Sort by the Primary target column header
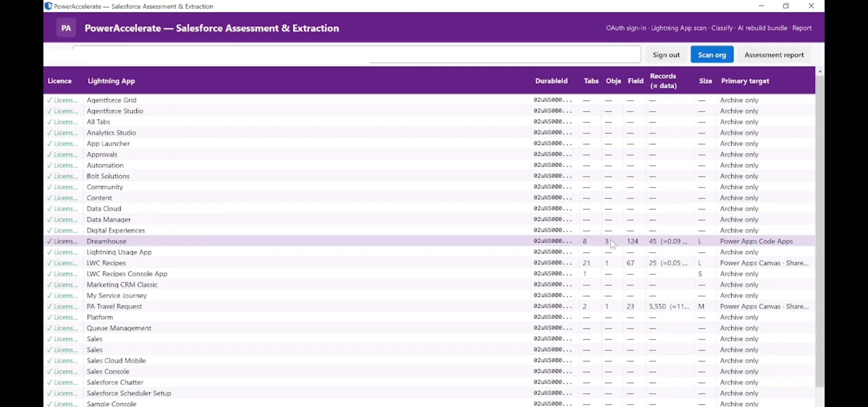This screenshot has height=407, width=868. [x=745, y=81]
